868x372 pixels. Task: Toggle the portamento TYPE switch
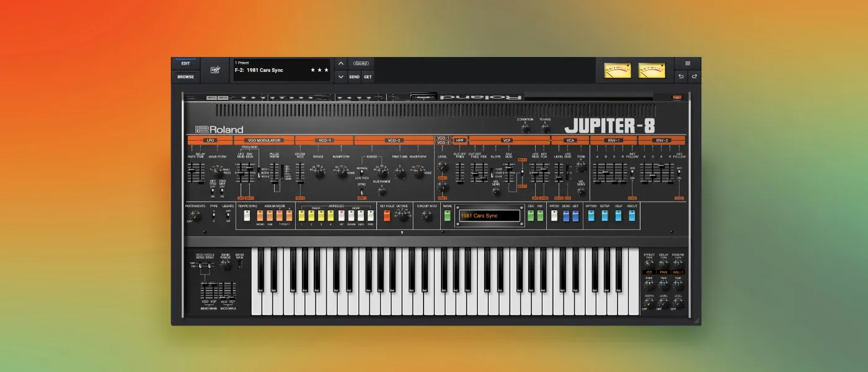(x=214, y=216)
